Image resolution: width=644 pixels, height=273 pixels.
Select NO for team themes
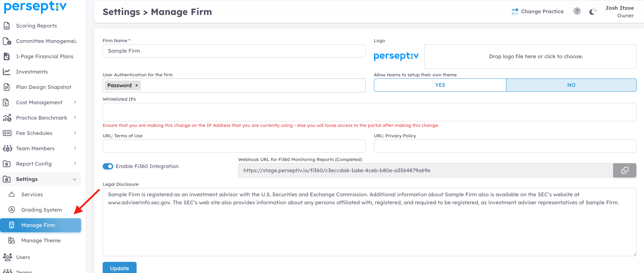pyautogui.click(x=571, y=85)
